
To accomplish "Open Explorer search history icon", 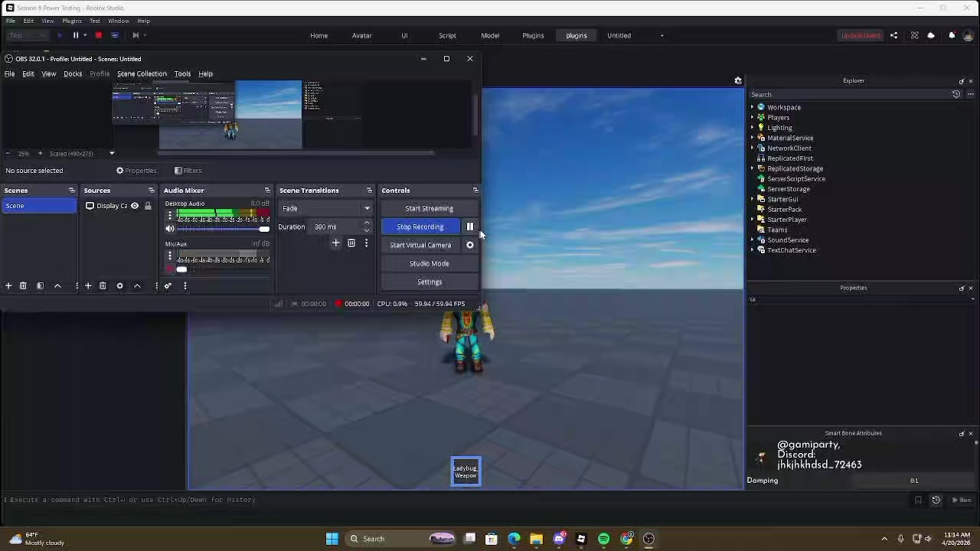I will pos(956,94).
